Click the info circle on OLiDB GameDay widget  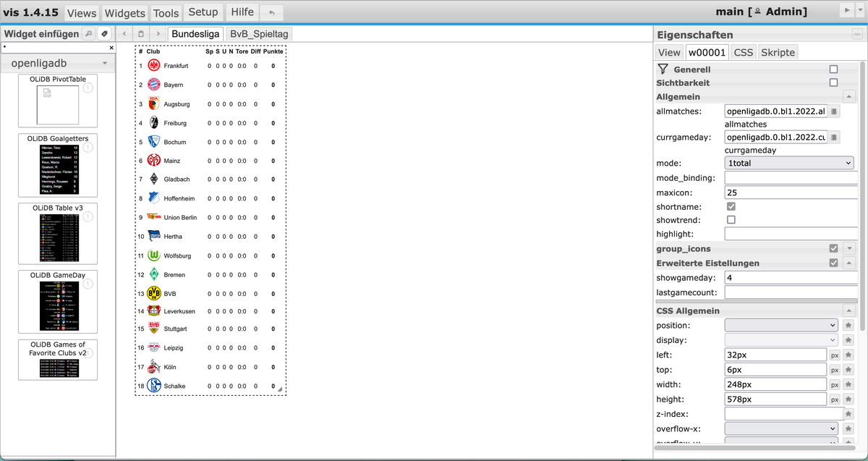[x=88, y=285]
